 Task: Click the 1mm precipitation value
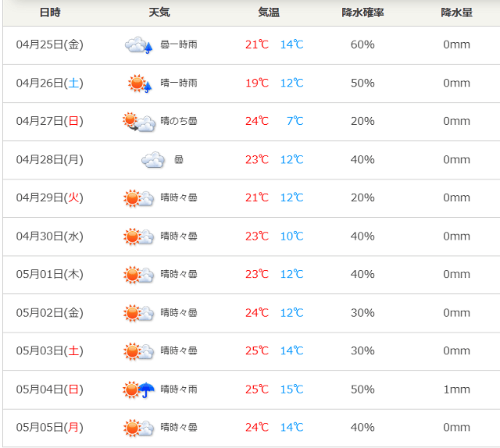(456, 389)
